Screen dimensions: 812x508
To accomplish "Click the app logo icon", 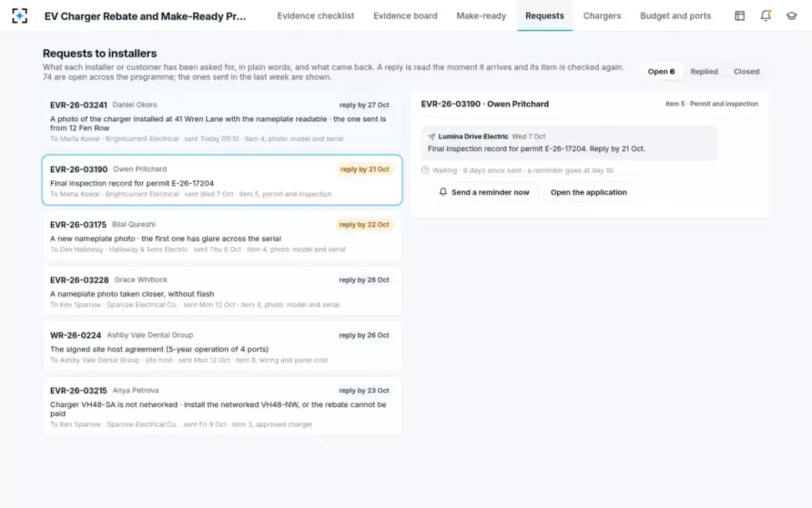I will tap(20, 16).
